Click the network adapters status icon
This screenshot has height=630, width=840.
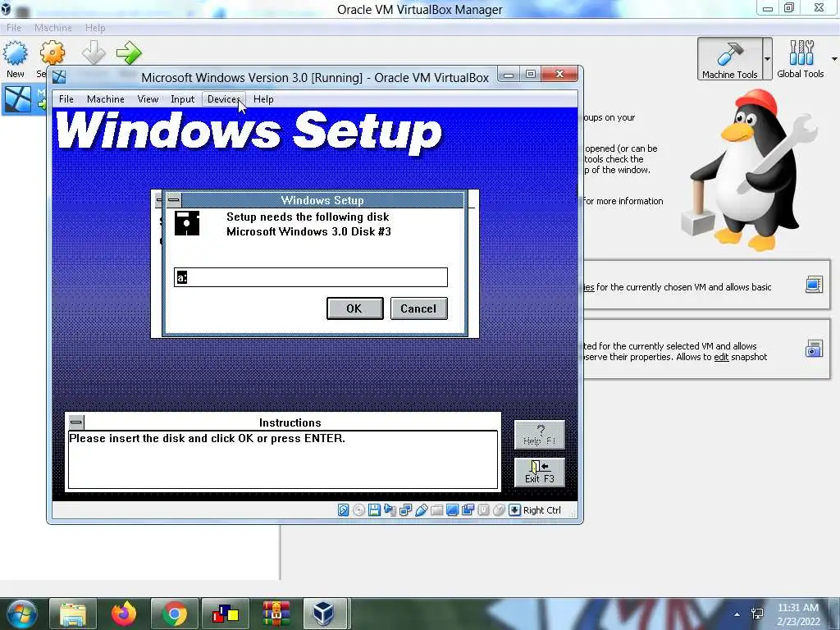click(x=405, y=510)
